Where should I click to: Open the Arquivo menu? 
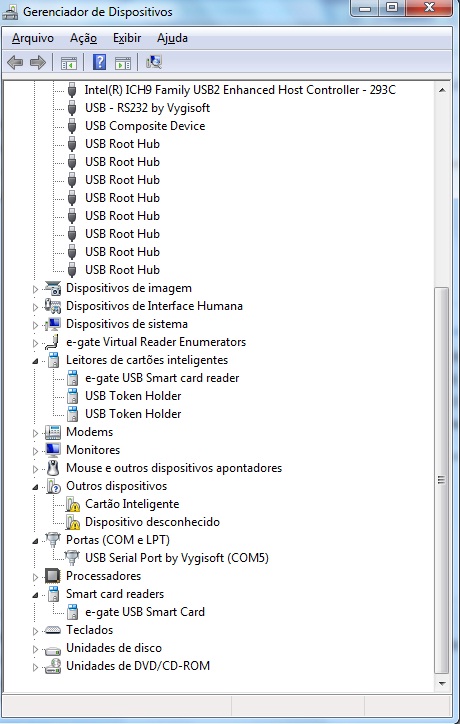33,38
